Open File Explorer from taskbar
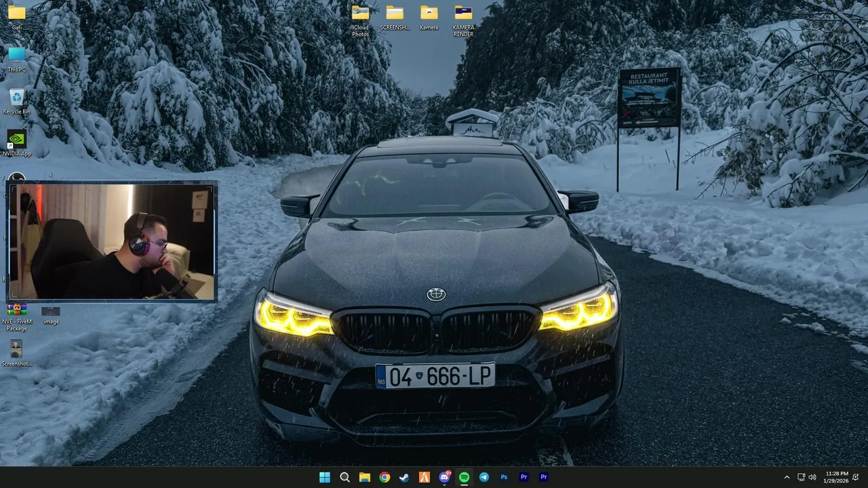868x488 pixels. click(x=365, y=477)
